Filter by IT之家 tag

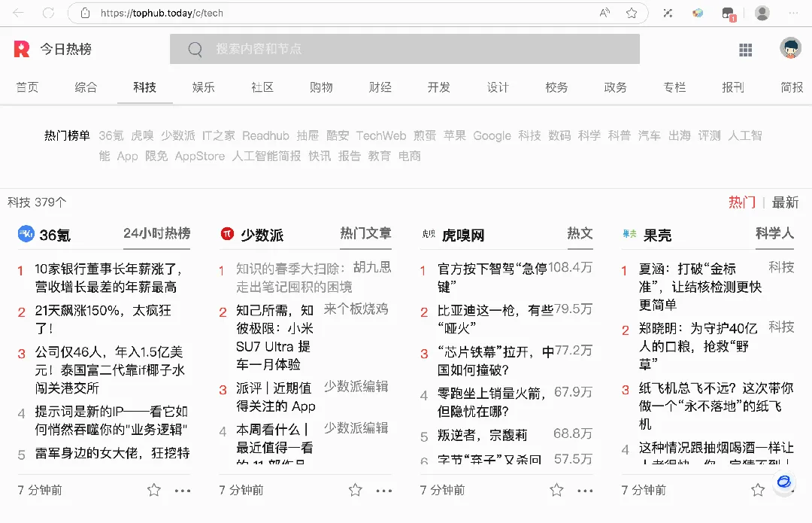coord(219,135)
